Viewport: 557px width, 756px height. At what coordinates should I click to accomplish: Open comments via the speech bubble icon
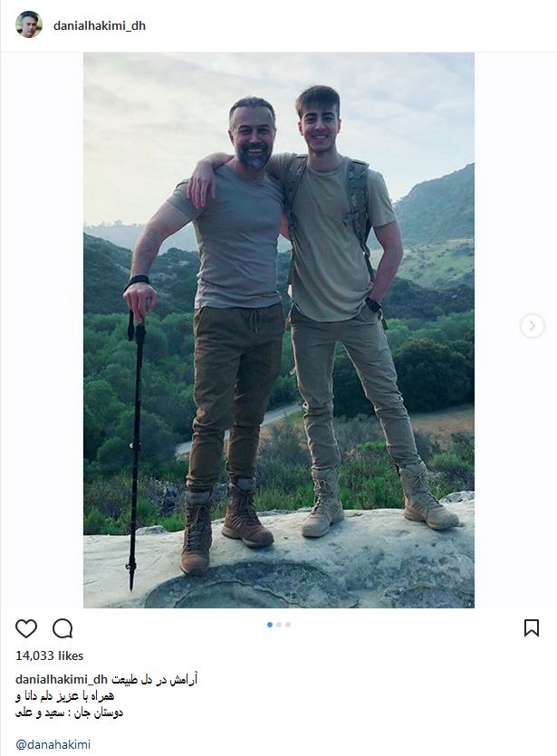point(62,628)
